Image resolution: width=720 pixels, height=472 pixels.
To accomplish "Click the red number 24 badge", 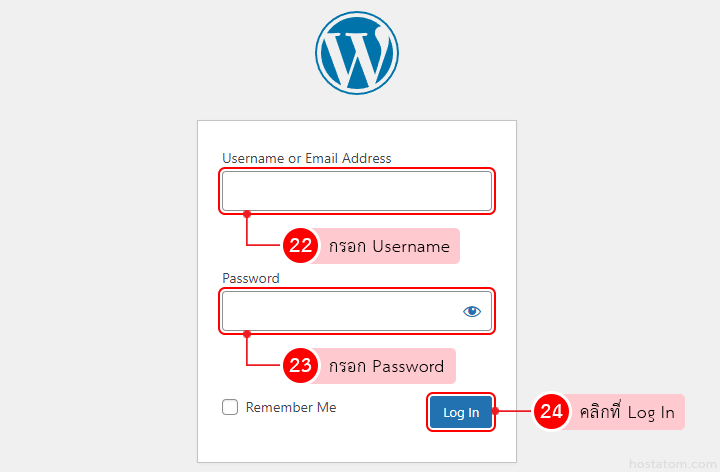I will point(551,412).
